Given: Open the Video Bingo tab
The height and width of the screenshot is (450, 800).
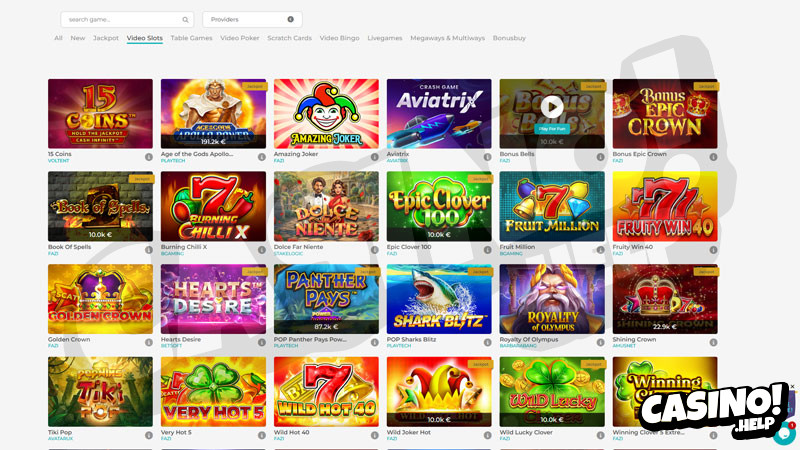Looking at the screenshot, I should (x=339, y=38).
